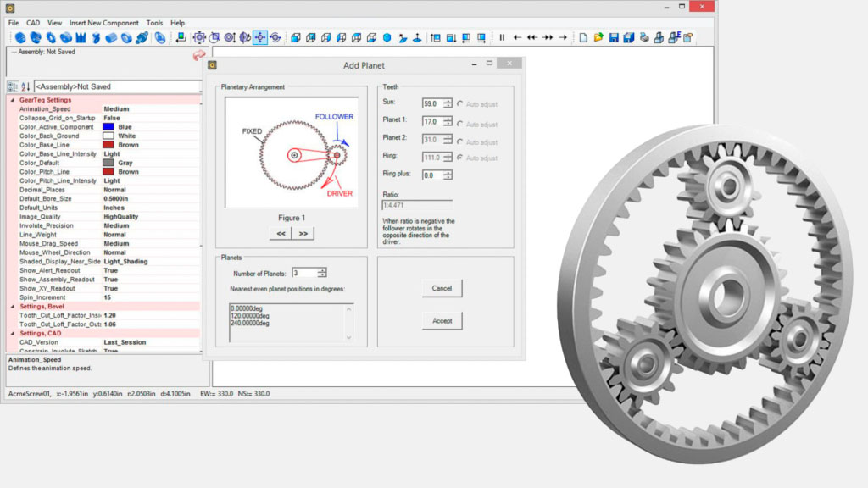The image size is (868, 488).
Task: Click the first blue gear icon in toolbar
Action: pyautogui.click(x=19, y=37)
